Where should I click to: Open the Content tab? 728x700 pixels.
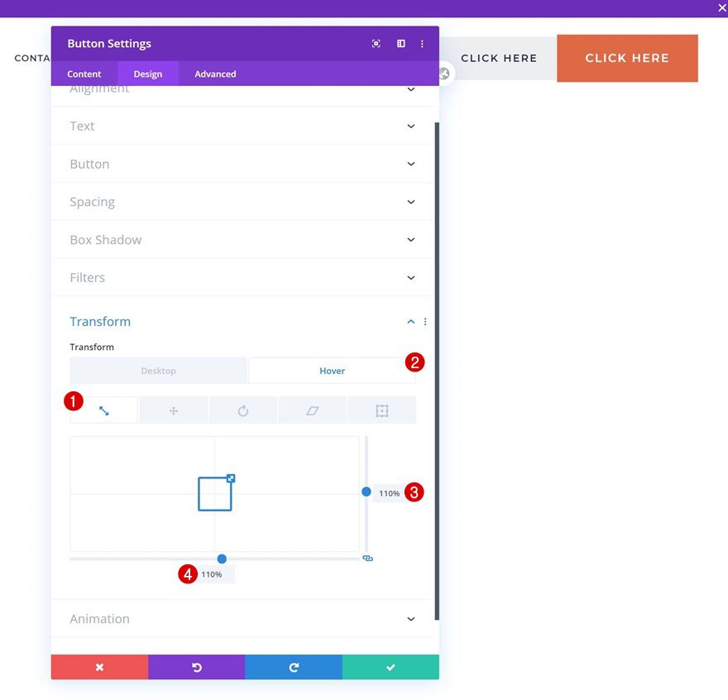tap(84, 74)
